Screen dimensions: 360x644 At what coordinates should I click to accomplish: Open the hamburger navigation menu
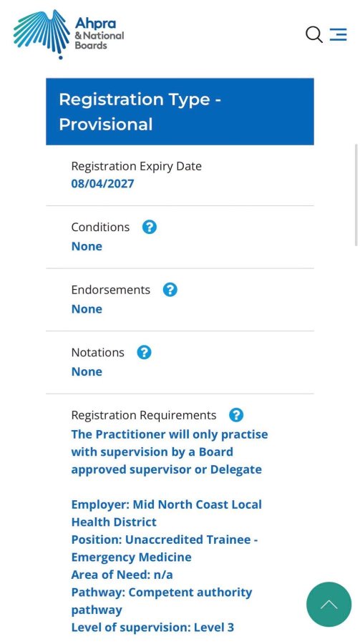(x=339, y=34)
